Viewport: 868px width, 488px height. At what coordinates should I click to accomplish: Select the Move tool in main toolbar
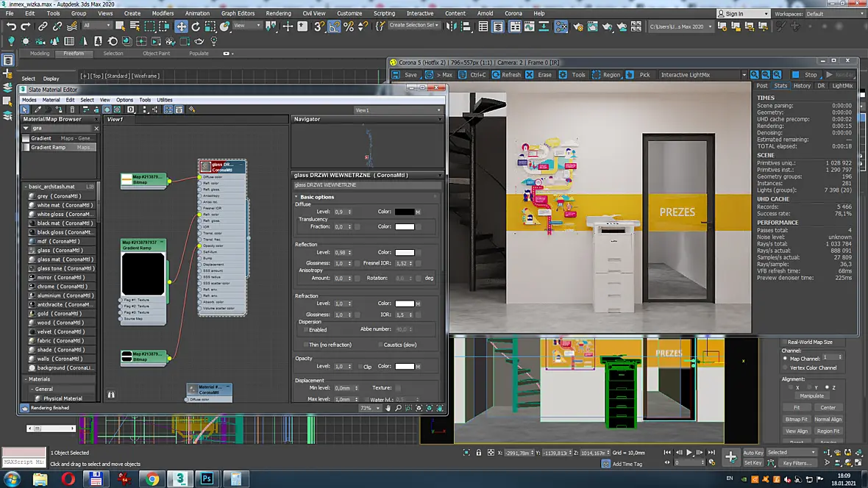tap(182, 26)
